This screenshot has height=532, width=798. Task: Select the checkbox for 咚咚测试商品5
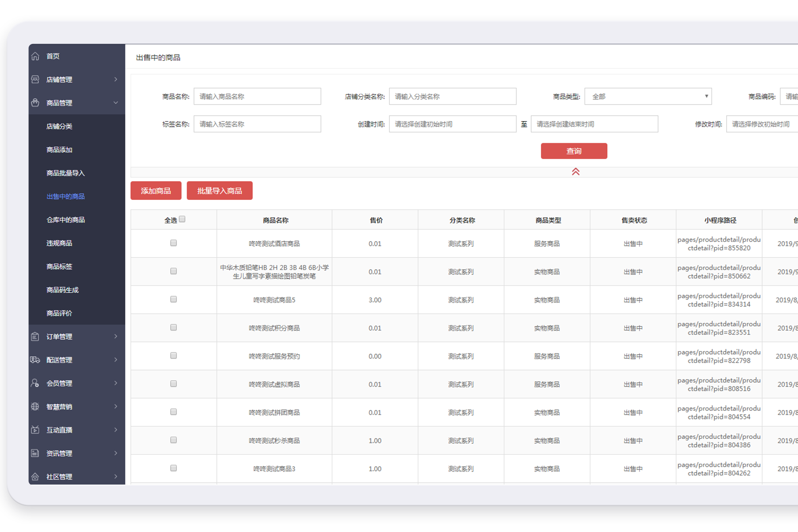[173, 299]
